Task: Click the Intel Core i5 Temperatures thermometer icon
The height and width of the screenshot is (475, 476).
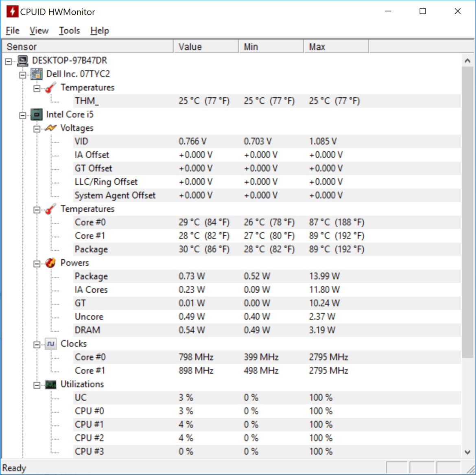Action: coord(51,209)
